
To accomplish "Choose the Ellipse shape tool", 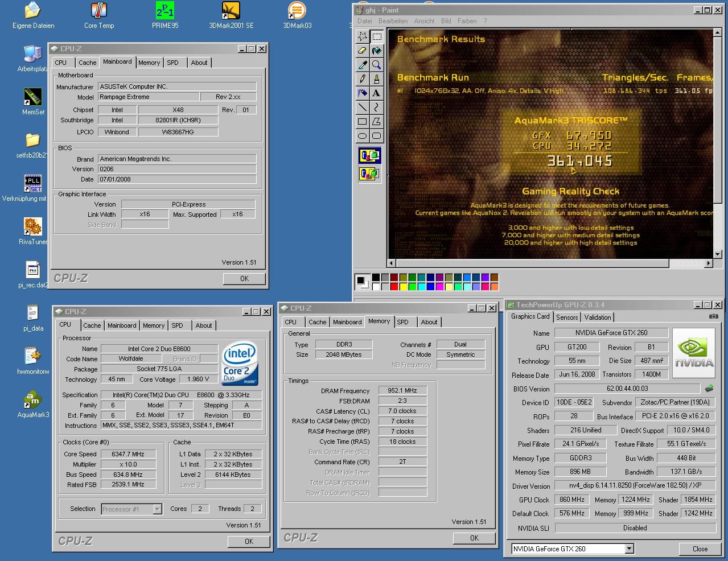I will pos(363,136).
